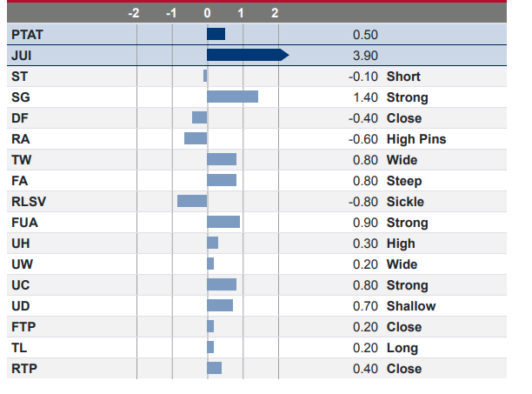Click the 'Short' descriptor in ST row
Image resolution: width=532 pixels, height=394 pixels.
[403, 76]
